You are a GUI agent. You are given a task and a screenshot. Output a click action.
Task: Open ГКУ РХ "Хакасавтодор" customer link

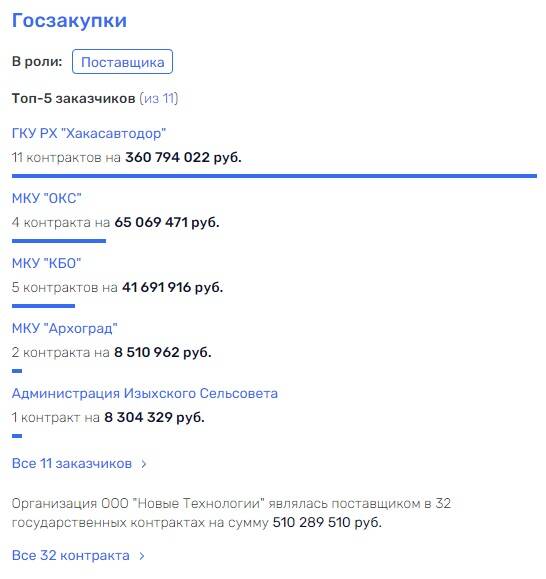[89, 133]
